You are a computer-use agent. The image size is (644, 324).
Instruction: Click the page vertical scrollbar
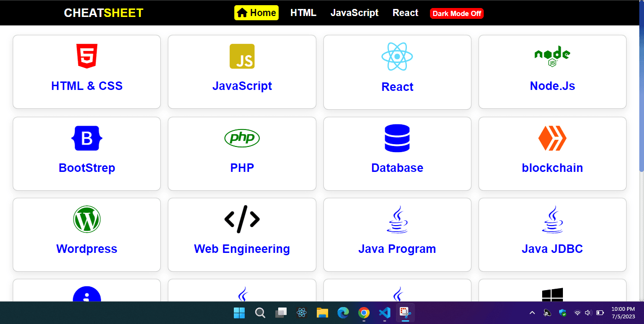[641, 94]
